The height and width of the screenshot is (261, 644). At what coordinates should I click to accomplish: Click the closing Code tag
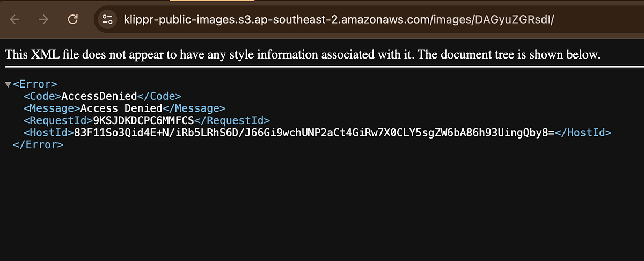159,96
